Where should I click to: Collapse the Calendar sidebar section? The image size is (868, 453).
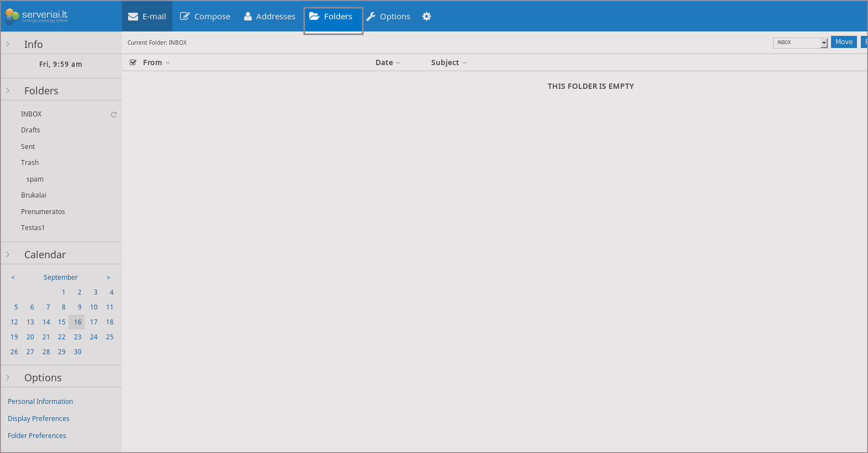coord(8,254)
